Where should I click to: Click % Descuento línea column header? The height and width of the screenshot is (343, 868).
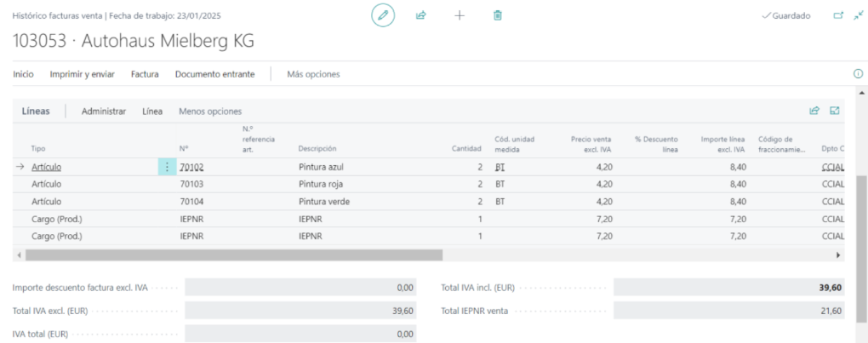656,144
